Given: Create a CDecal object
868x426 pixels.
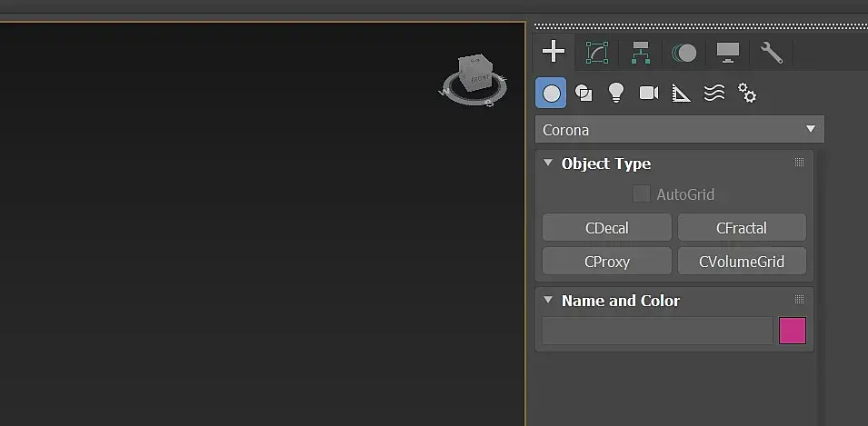Looking at the screenshot, I should pyautogui.click(x=607, y=227).
